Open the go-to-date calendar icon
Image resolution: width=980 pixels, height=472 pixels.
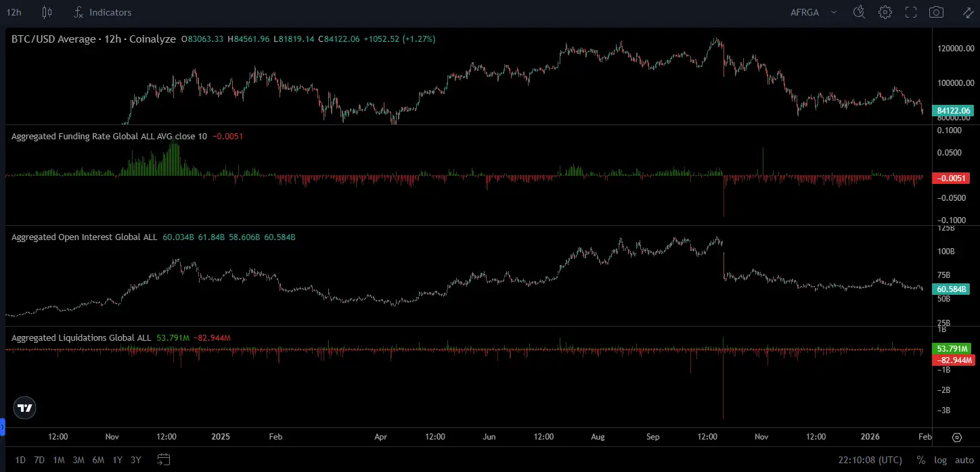[164, 459]
